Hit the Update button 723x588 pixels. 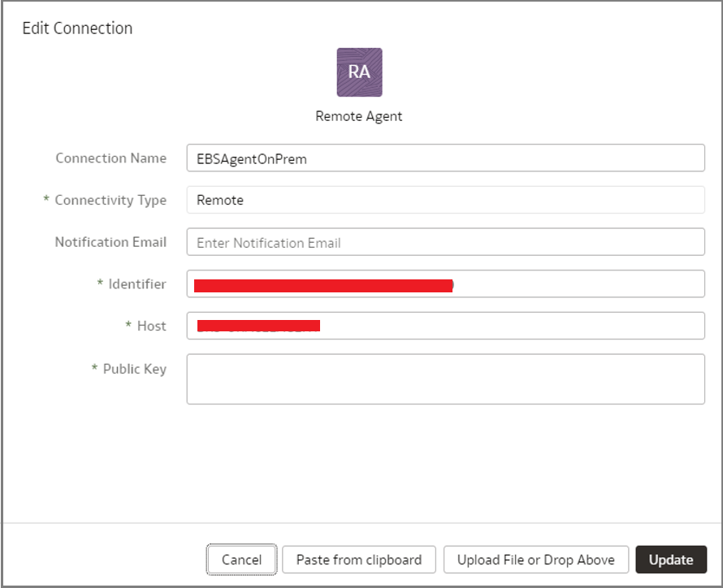pyautogui.click(x=671, y=560)
